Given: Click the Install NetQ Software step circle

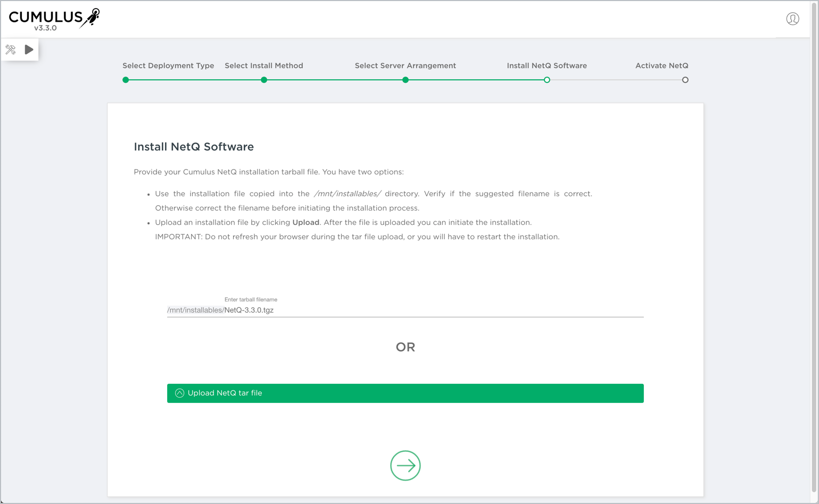Looking at the screenshot, I should pyautogui.click(x=547, y=80).
